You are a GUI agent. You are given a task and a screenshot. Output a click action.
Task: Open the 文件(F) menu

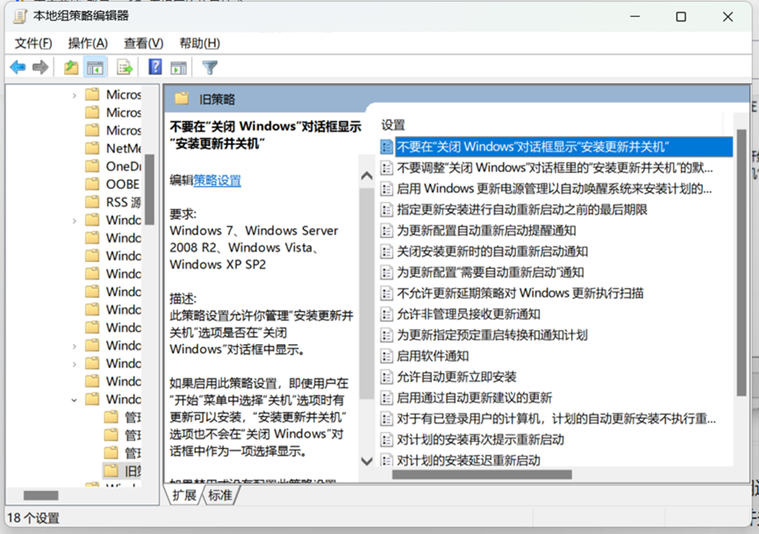[33, 44]
